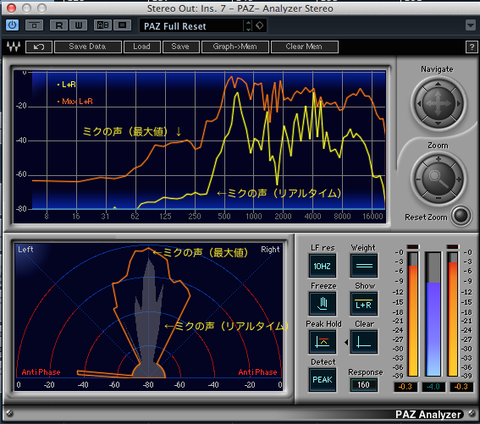This screenshot has height=424, width=480.
Task: Click the Load button
Action: click(142, 47)
